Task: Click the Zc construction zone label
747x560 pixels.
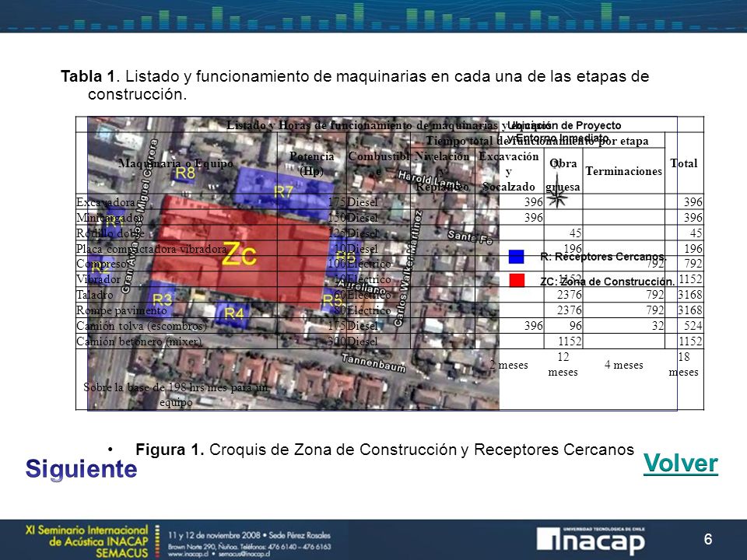Action: tap(239, 254)
